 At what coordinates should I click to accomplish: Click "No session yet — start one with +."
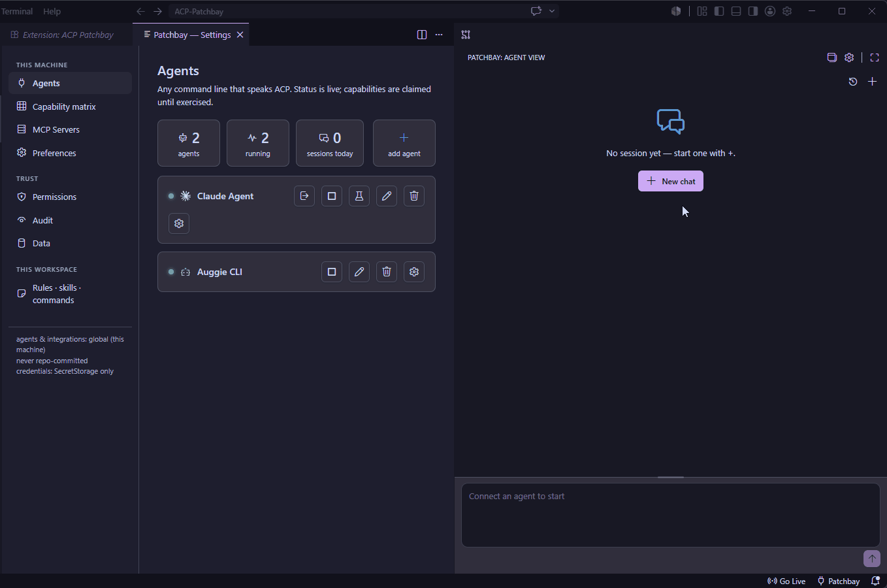click(671, 153)
